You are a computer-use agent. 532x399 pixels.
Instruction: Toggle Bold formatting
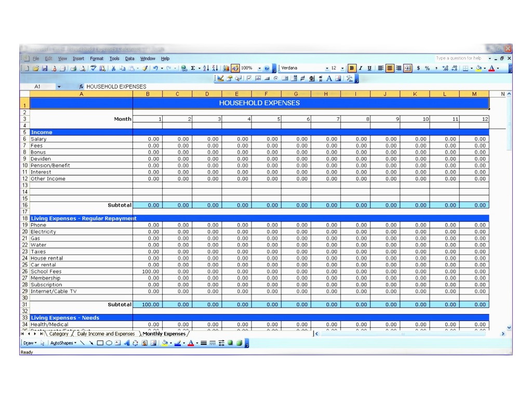(x=352, y=68)
